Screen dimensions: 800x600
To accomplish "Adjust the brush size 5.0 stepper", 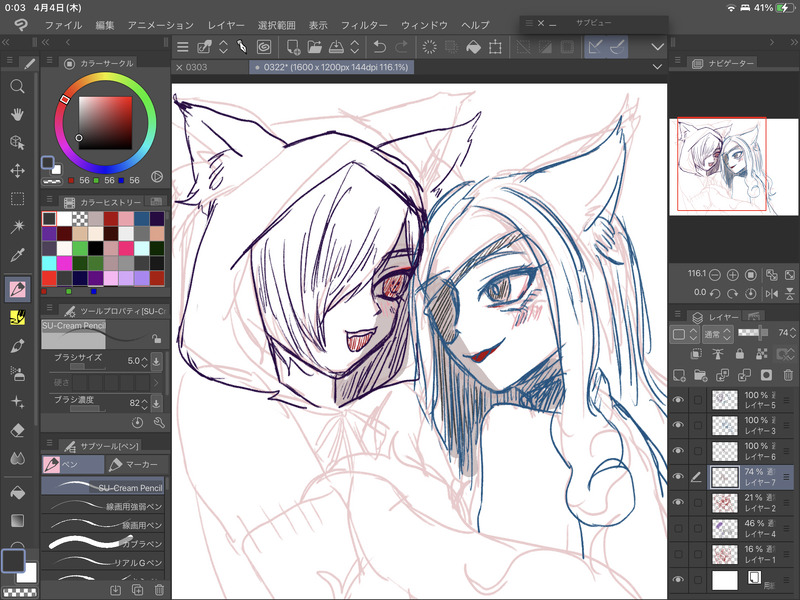I will (144, 361).
